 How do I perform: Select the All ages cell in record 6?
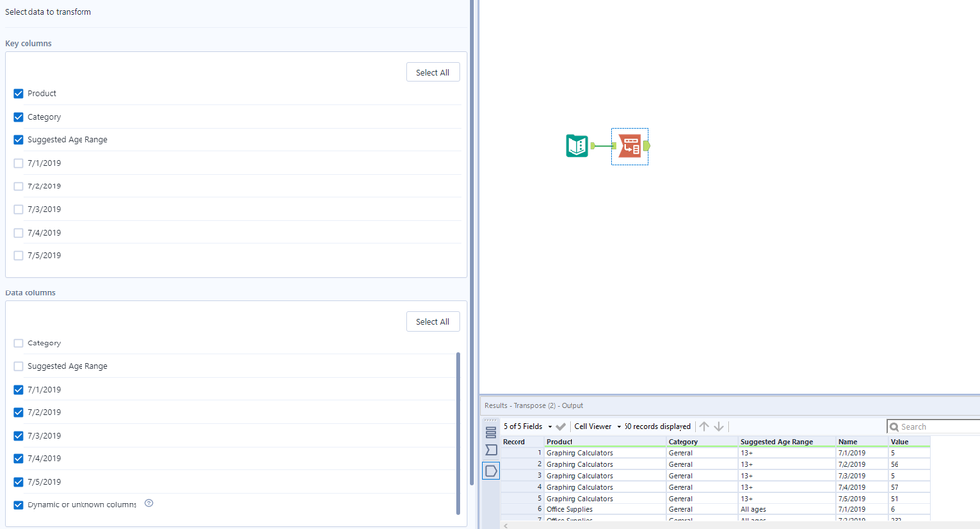[788, 509]
